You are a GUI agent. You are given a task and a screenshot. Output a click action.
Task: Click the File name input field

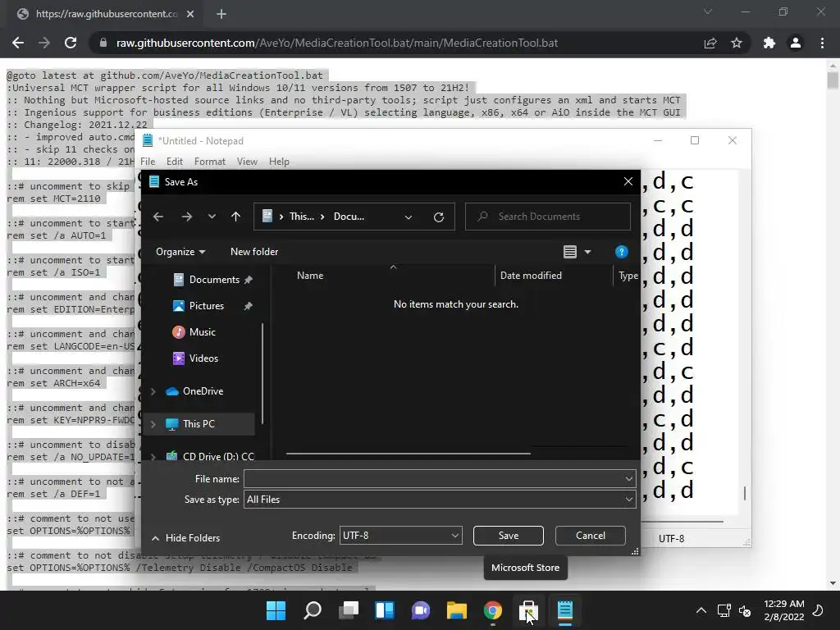[434, 479]
